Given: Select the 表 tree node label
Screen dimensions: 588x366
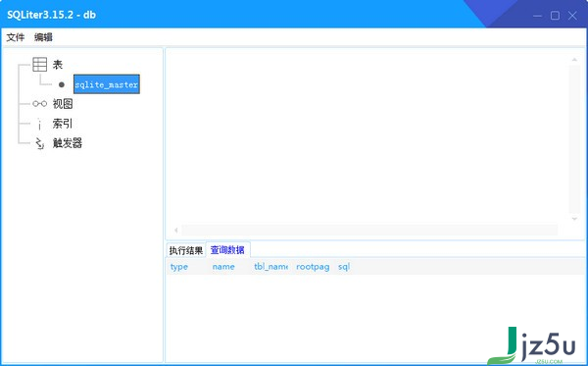Looking at the screenshot, I should 58,65.
